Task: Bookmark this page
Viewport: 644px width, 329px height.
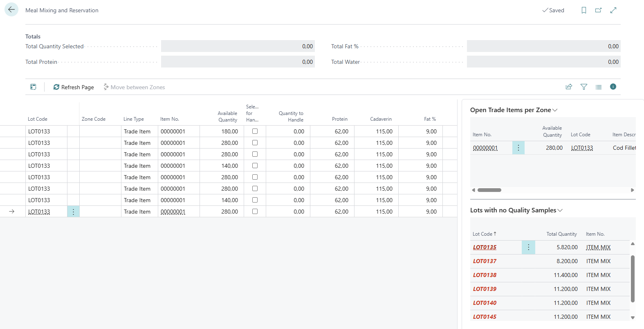Action: point(583,10)
